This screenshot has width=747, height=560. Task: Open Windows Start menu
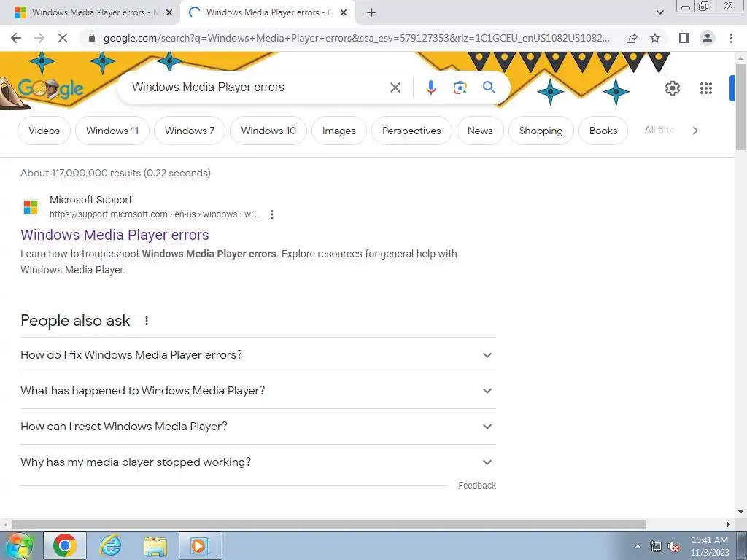pyautogui.click(x=20, y=545)
